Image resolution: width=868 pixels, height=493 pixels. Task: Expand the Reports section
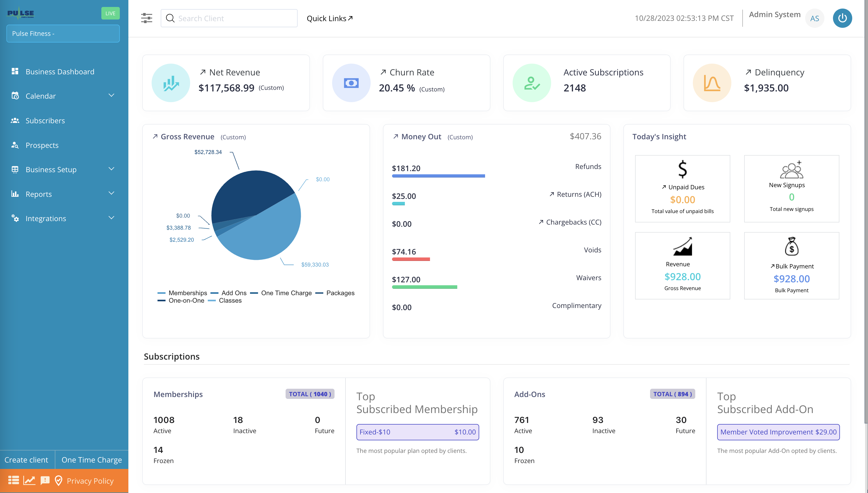tap(111, 193)
